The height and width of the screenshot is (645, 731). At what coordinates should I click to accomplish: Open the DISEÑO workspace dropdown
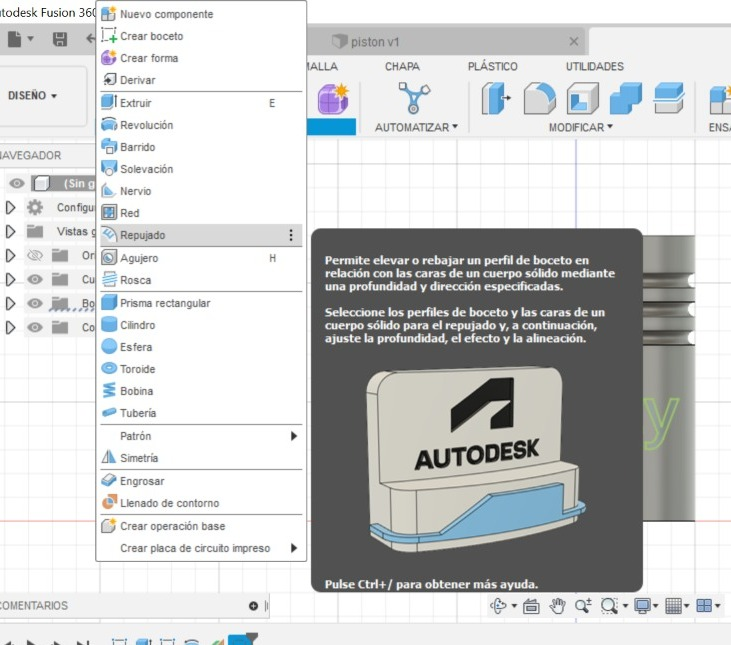coord(32,96)
